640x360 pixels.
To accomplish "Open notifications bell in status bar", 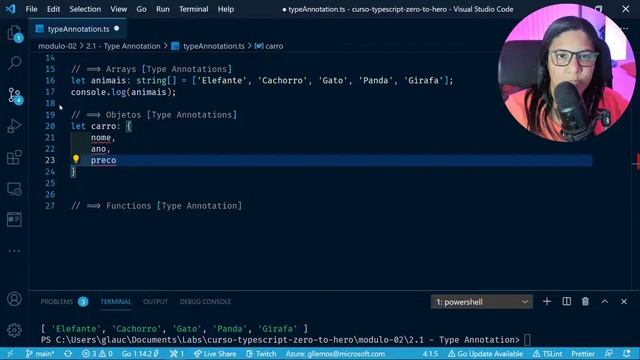I will [627, 354].
